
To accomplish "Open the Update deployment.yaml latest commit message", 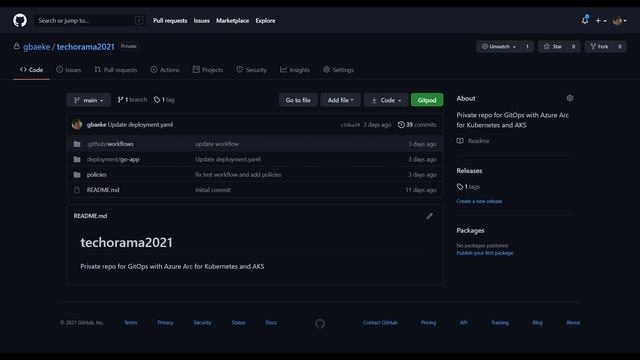I will tap(140, 124).
